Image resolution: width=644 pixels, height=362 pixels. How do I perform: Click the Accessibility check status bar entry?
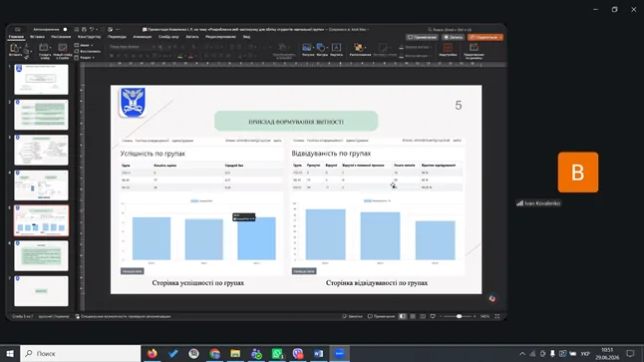(x=123, y=316)
